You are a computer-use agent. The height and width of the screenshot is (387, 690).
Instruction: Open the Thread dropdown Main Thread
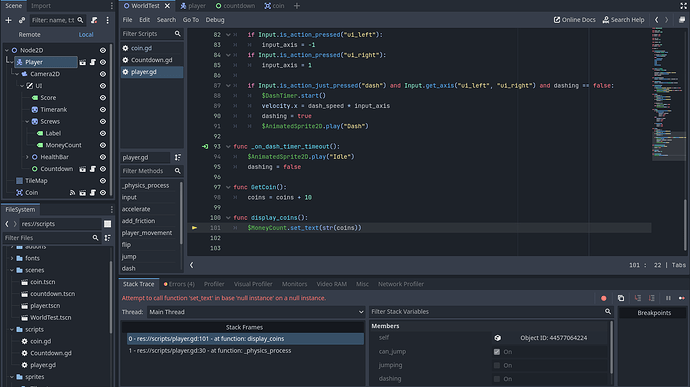coord(256,312)
